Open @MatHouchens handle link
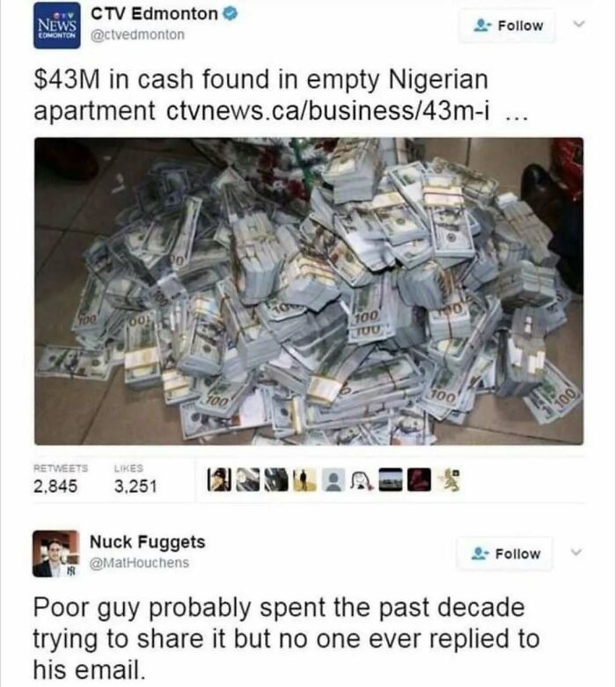This screenshot has height=687, width=616. point(139,563)
